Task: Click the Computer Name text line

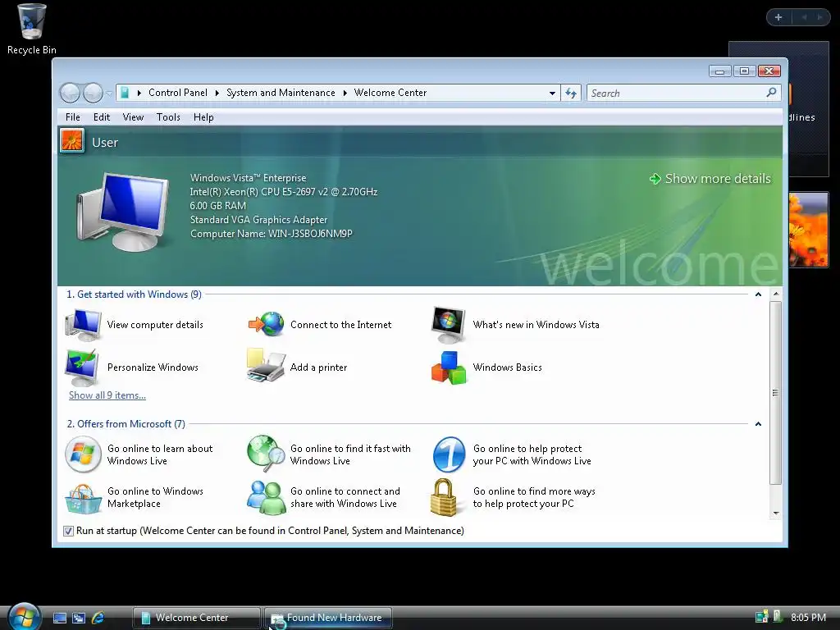Action: click(271, 234)
